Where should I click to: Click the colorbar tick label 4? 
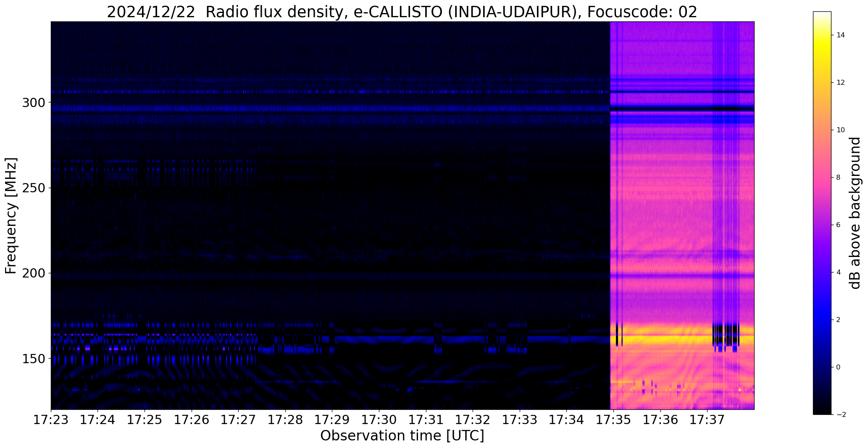tap(839, 272)
